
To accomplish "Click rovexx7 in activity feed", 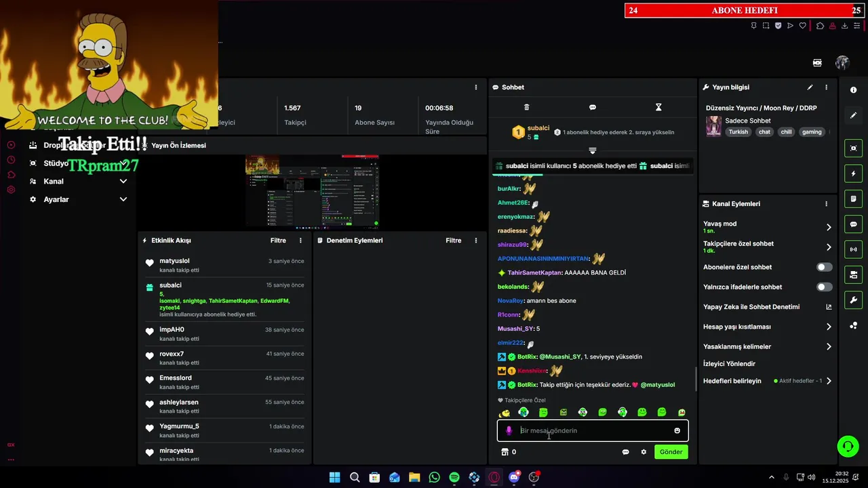I will click(172, 354).
